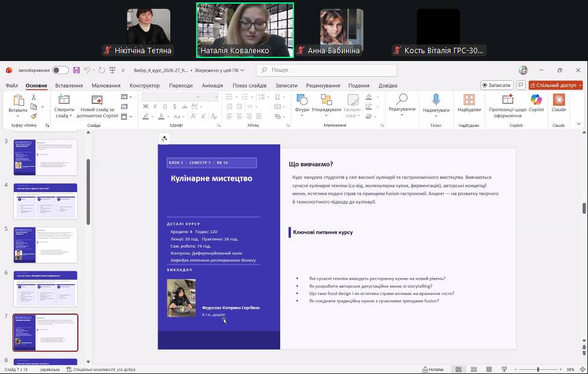Open reading view in status bar

click(x=489, y=369)
